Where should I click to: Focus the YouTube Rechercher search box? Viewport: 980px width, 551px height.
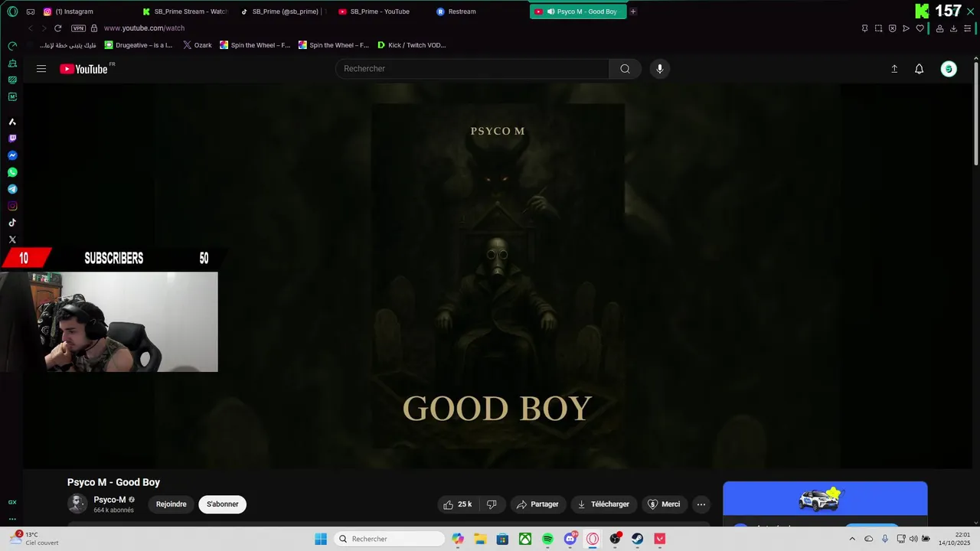472,69
